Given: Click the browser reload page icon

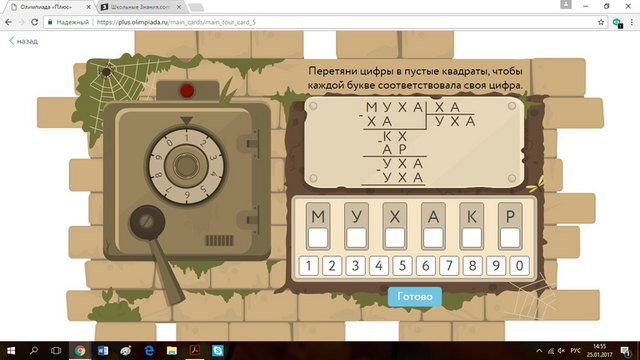Looking at the screenshot, I should (x=35, y=22).
